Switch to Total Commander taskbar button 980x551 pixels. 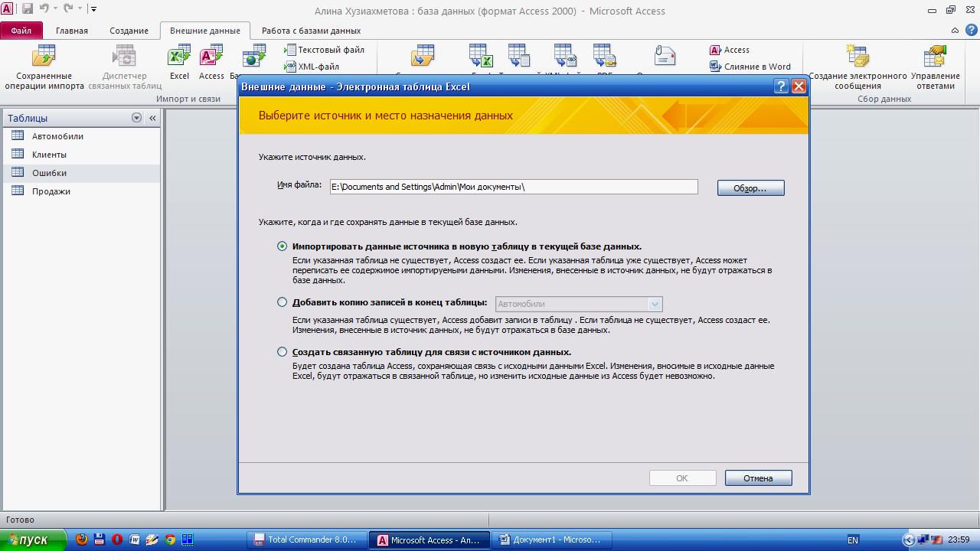click(306, 540)
